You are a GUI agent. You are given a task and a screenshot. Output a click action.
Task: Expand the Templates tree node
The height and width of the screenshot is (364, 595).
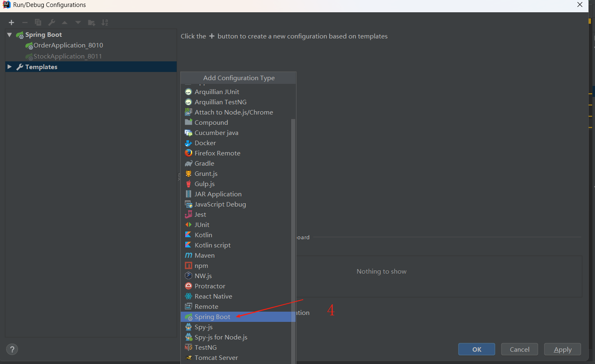coord(9,67)
